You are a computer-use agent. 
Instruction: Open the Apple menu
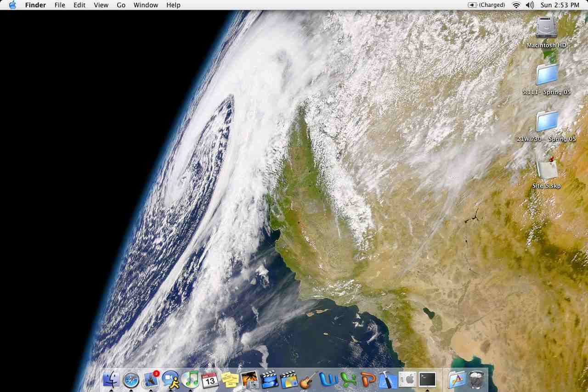pos(12,5)
